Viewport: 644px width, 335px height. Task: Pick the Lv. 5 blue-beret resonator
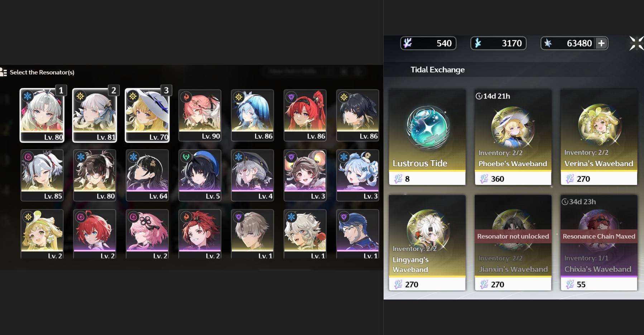200,175
